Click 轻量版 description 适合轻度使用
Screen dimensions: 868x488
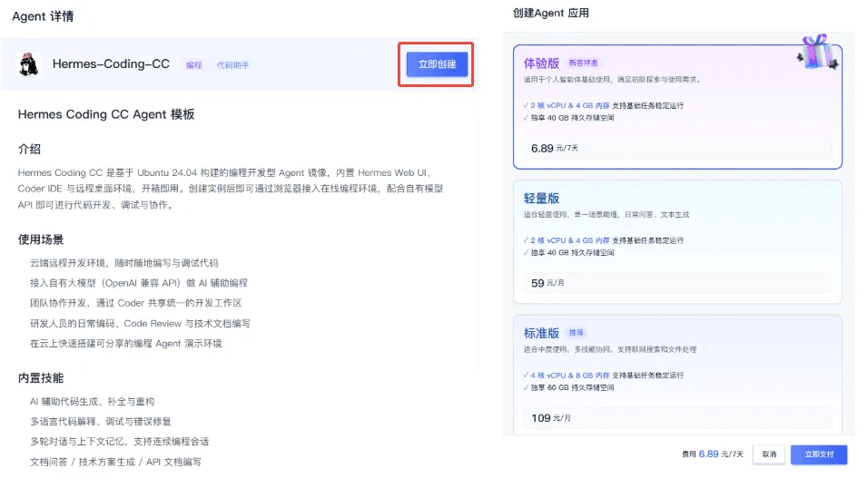pos(607,215)
